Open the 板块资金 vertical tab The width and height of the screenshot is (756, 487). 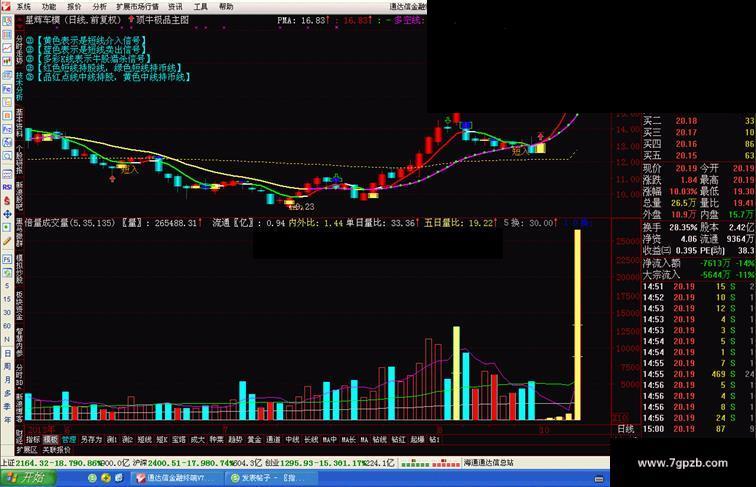click(19, 306)
